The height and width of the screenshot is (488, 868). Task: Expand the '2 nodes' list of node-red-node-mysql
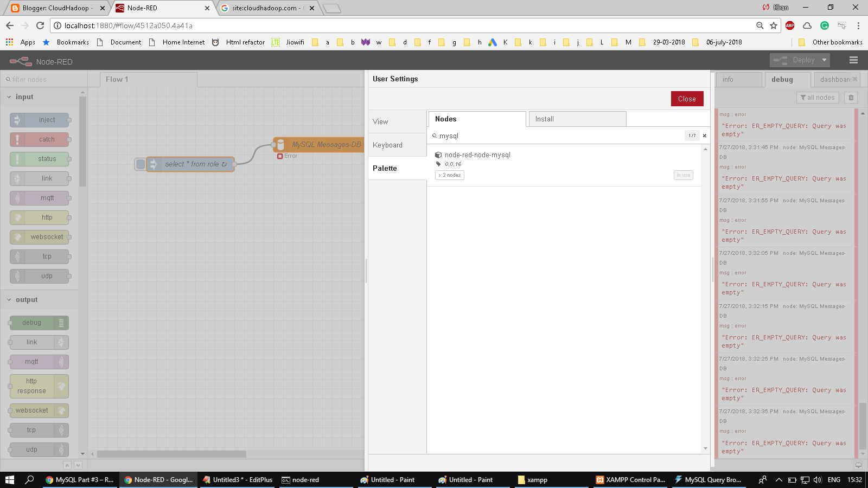450,175
